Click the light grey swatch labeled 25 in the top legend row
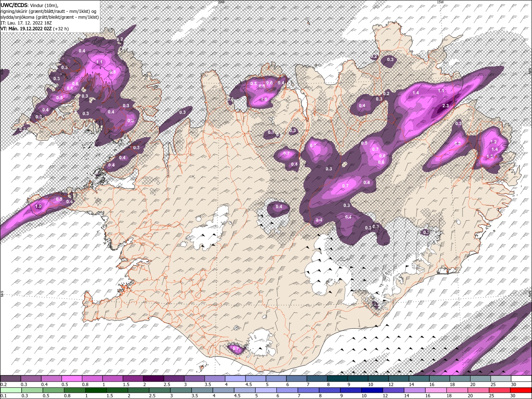The image size is (532, 399). coord(501,379)
